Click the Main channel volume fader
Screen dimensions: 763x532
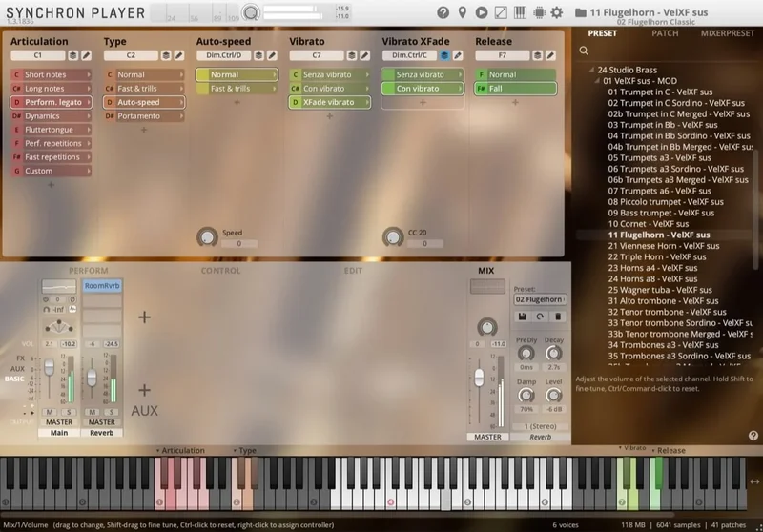tap(50, 367)
